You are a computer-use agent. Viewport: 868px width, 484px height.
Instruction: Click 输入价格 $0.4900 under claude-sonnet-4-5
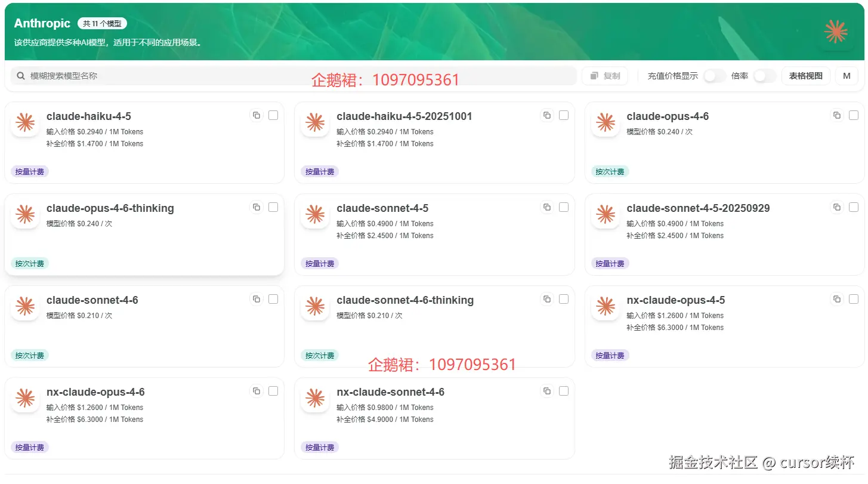[x=385, y=224]
